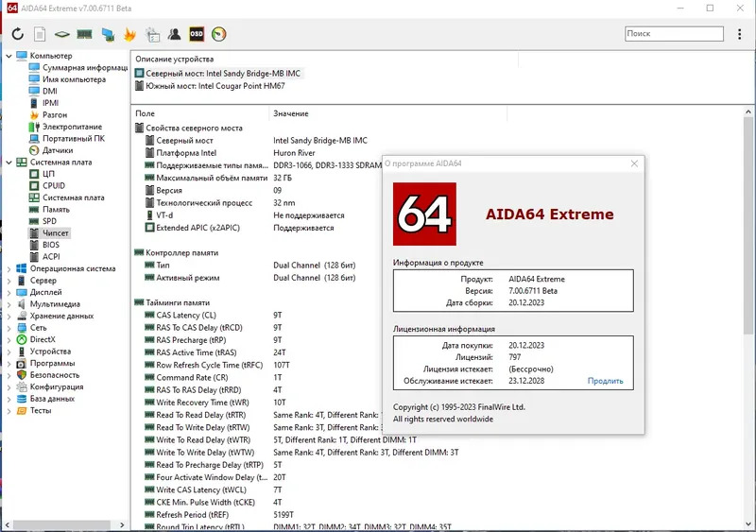
Task: Click the vertical scrollbar thumb in details pane
Action: point(747,225)
